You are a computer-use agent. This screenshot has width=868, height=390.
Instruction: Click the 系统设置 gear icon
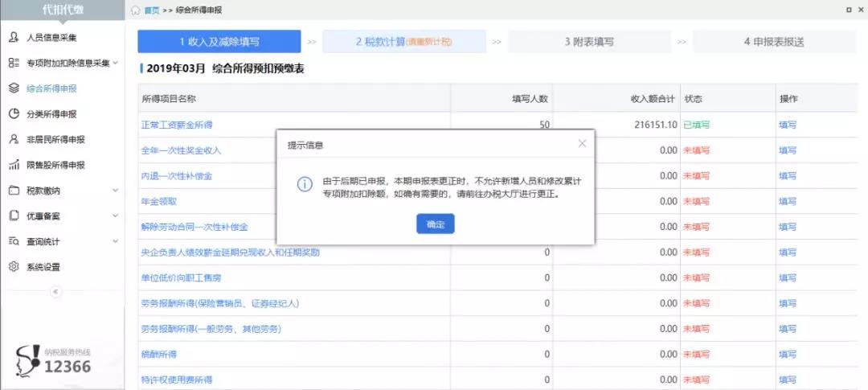pyautogui.click(x=14, y=266)
